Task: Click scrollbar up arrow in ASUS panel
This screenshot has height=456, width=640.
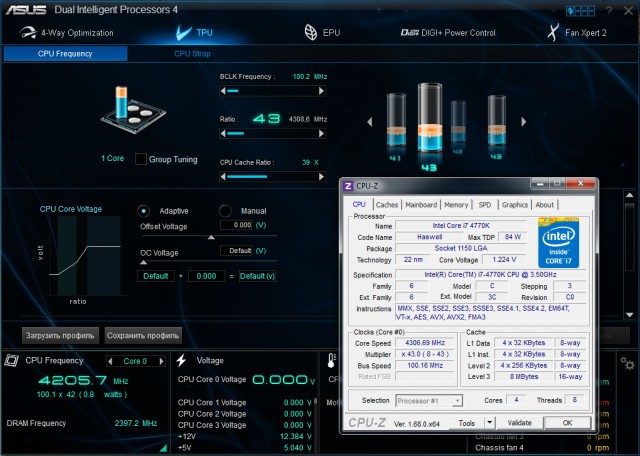Action: [629, 196]
